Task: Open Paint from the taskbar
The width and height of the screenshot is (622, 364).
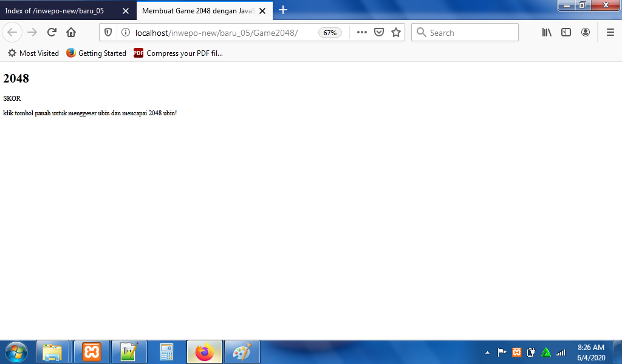Action: tap(242, 352)
